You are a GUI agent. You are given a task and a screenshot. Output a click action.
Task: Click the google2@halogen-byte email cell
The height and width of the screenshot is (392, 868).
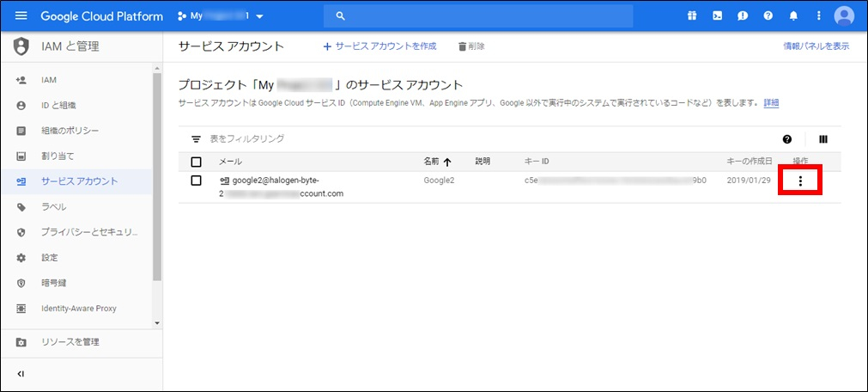coord(282,187)
